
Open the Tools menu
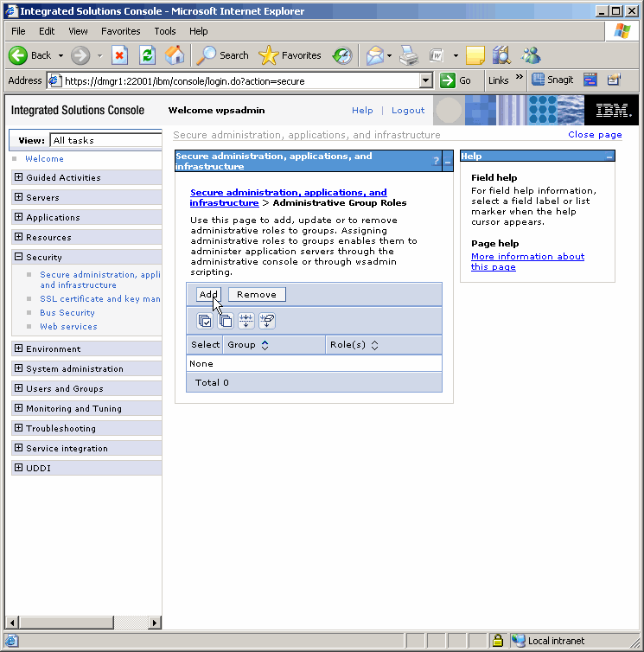(x=164, y=31)
